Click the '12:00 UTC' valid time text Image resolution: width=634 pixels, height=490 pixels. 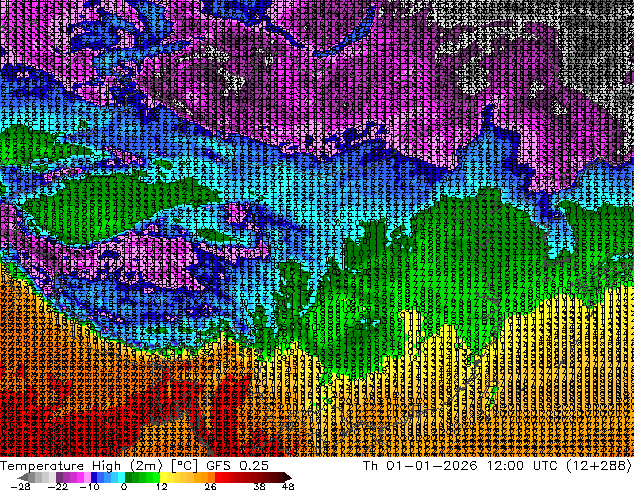click(x=524, y=466)
